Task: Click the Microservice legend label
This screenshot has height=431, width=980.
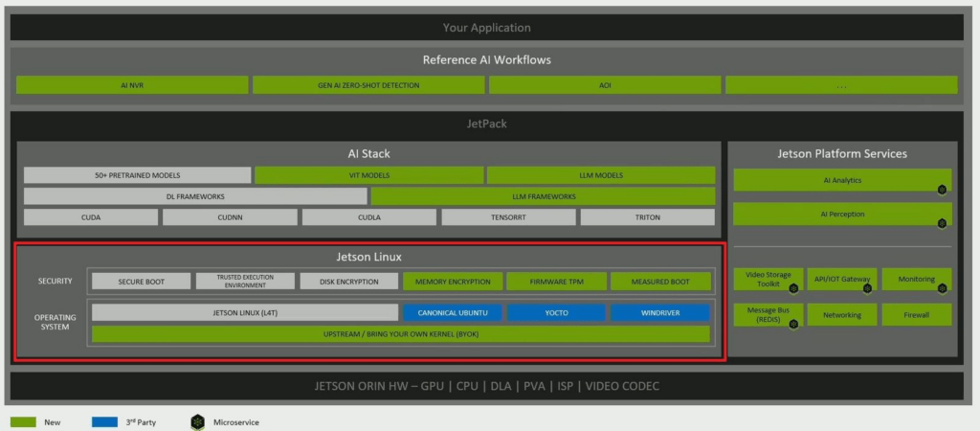Action: [236, 423]
